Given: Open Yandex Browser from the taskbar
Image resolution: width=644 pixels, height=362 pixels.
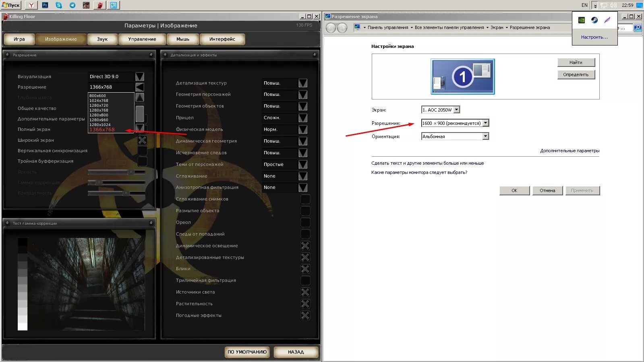Looking at the screenshot, I should point(31,5).
